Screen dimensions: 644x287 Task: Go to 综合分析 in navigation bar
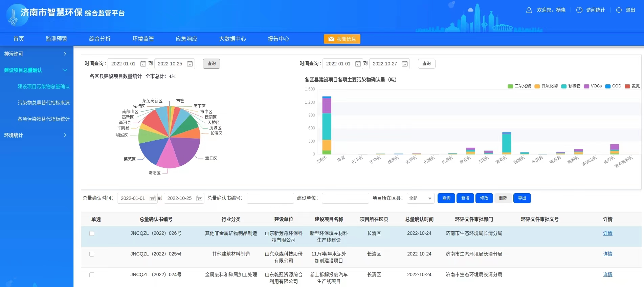(99, 39)
